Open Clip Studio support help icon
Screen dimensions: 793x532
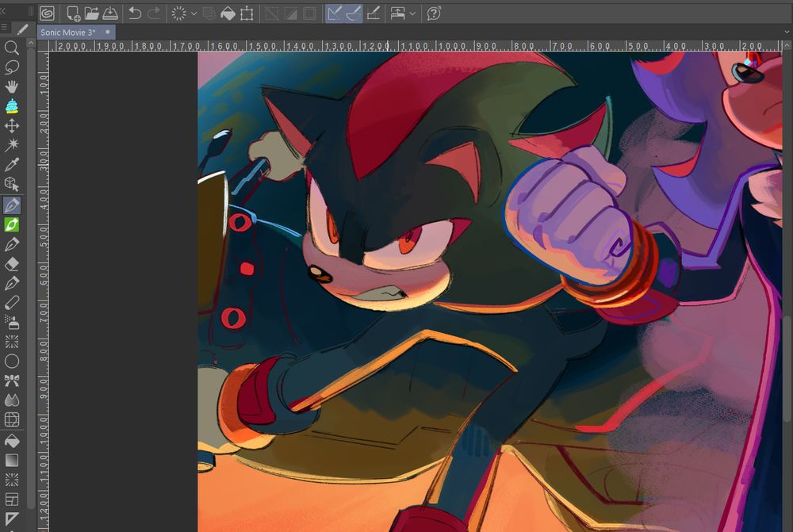[434, 13]
